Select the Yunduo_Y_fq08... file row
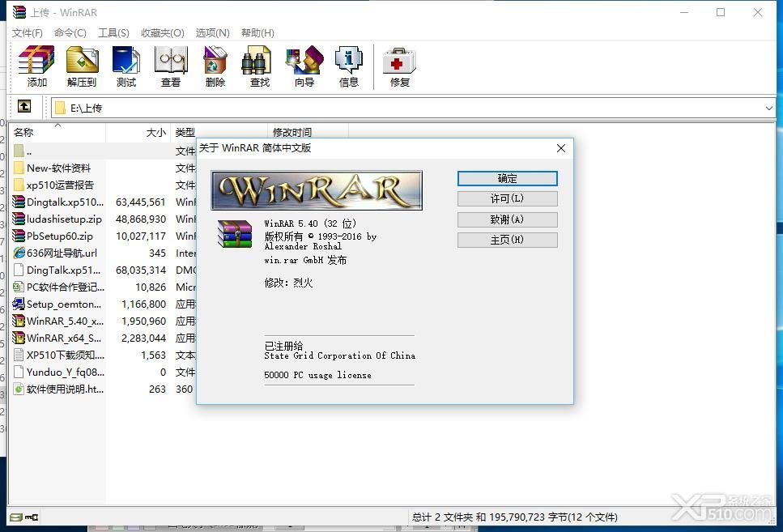The width and height of the screenshot is (783, 532). click(103, 372)
